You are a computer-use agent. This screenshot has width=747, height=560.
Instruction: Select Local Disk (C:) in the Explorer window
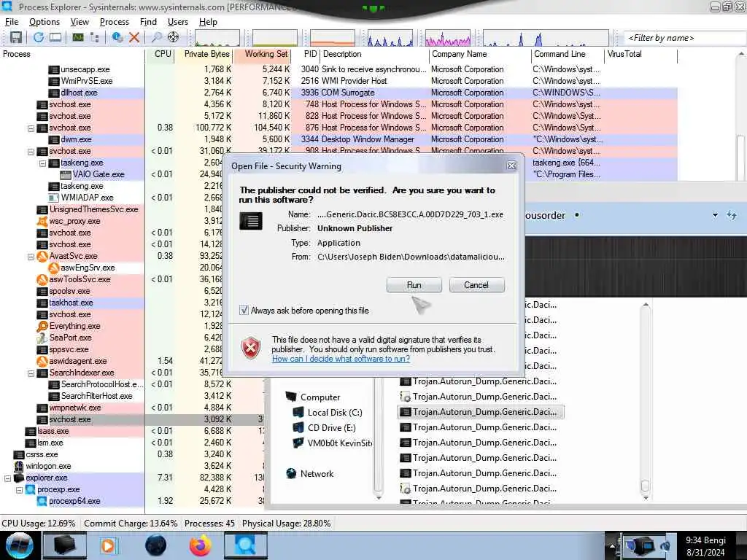pyautogui.click(x=334, y=413)
